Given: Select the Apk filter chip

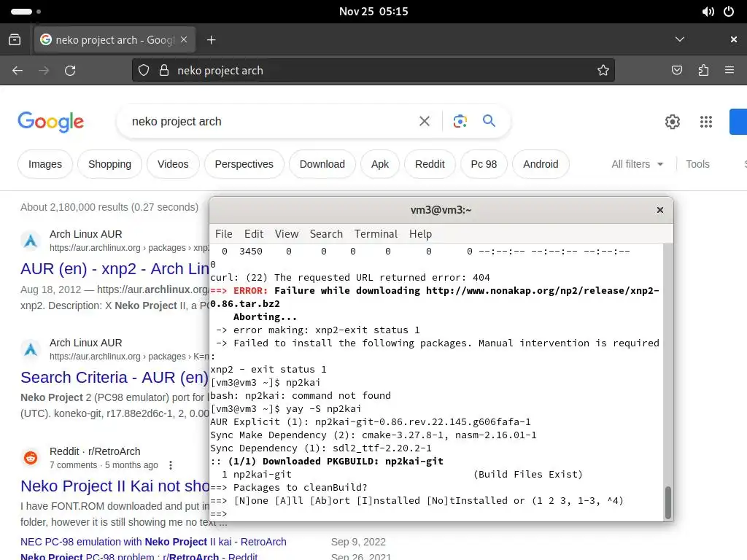Looking at the screenshot, I should 379,164.
